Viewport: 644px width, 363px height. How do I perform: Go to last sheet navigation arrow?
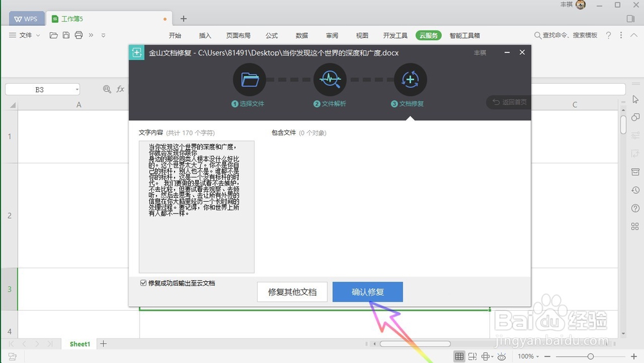[x=50, y=344]
